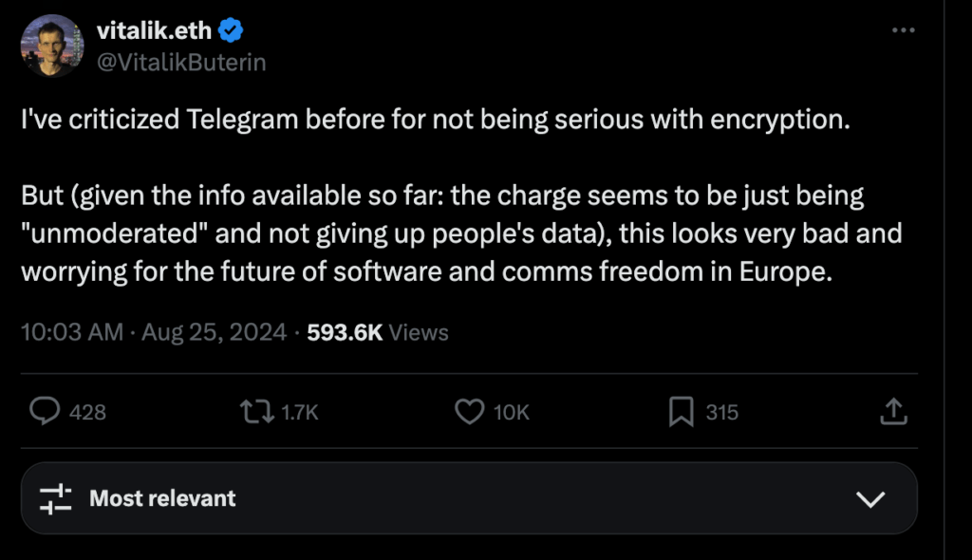972x560 pixels.
Task: Click the repost arrows icon
Action: pos(253,411)
